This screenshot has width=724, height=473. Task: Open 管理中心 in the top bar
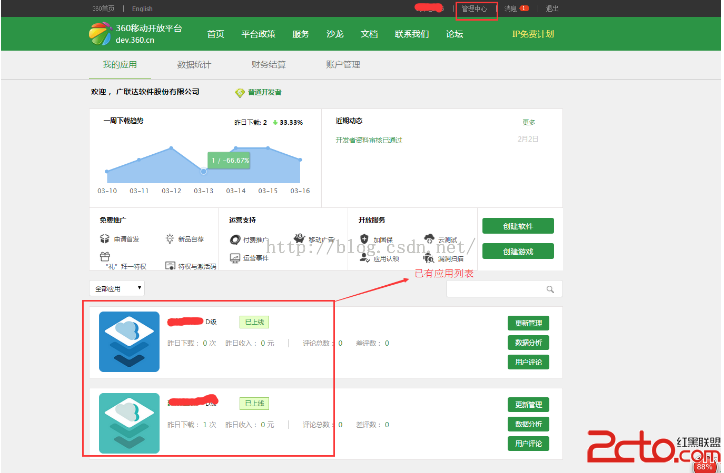click(x=474, y=8)
